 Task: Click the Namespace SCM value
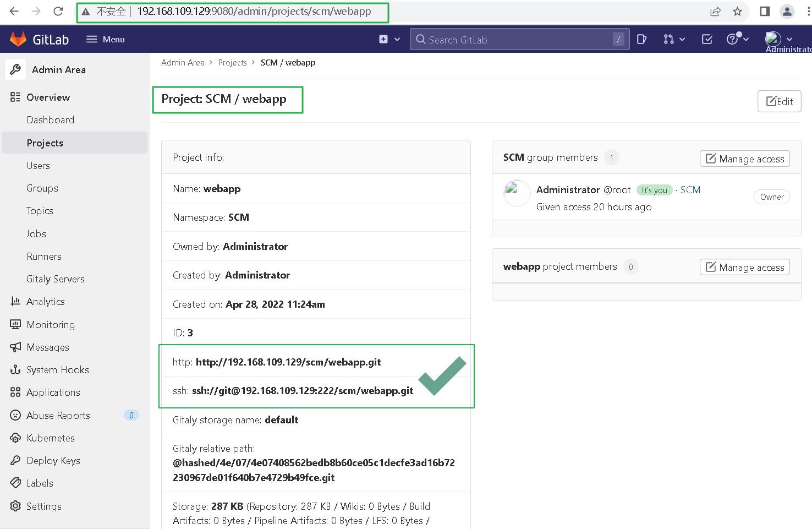tap(239, 217)
